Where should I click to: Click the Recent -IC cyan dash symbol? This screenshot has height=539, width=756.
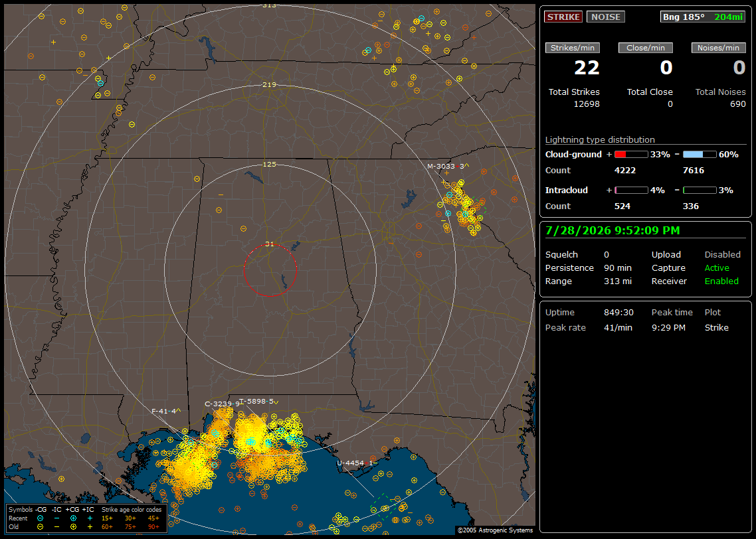coord(57,518)
